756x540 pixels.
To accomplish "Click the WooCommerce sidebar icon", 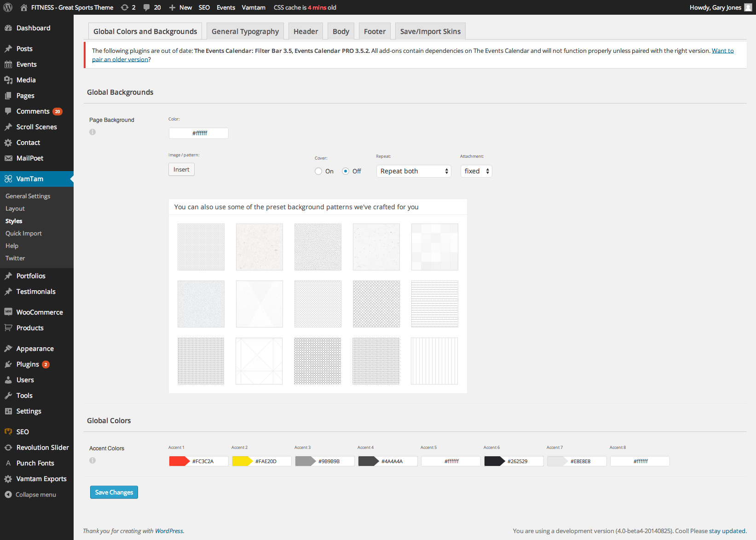I will pos(8,312).
